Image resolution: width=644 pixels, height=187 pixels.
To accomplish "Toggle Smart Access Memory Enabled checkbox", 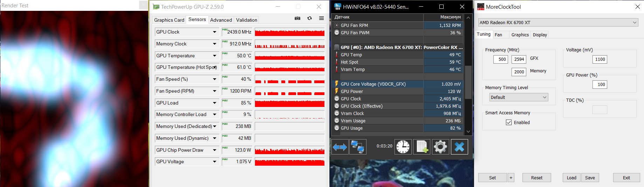I will point(509,122).
